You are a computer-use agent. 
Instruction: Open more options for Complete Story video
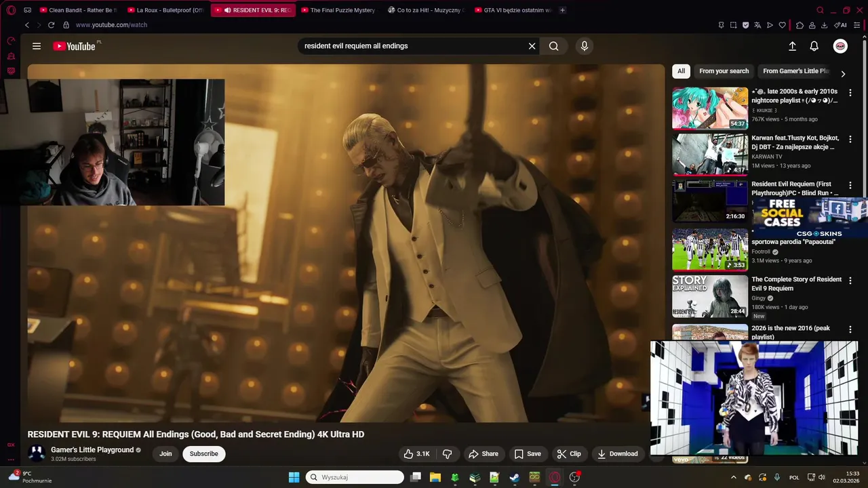(850, 279)
